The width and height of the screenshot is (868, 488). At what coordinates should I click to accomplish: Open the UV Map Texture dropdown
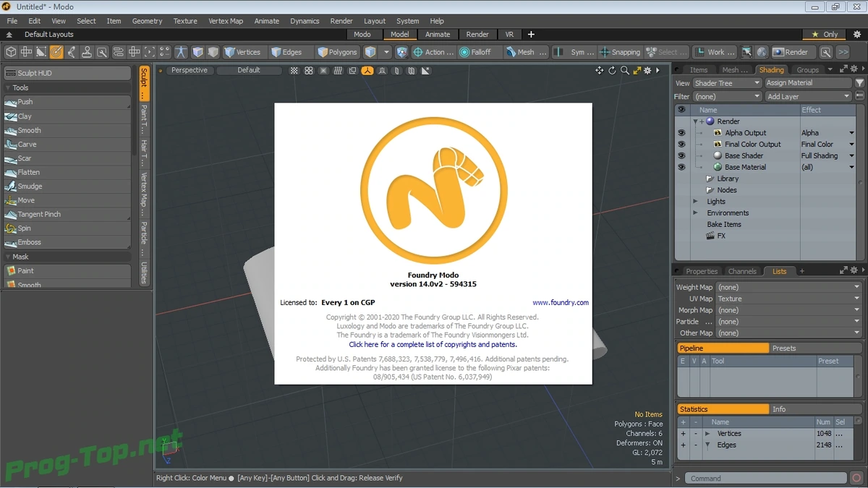tap(789, 299)
